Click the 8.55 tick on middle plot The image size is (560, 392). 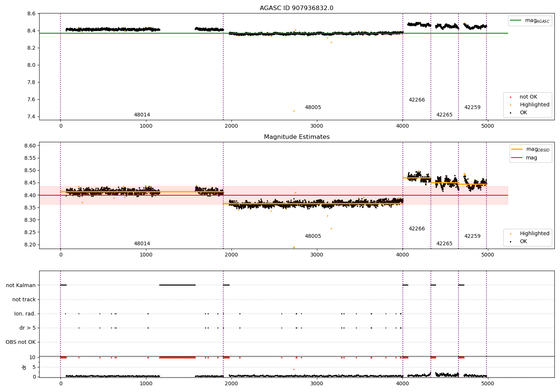pos(29,158)
